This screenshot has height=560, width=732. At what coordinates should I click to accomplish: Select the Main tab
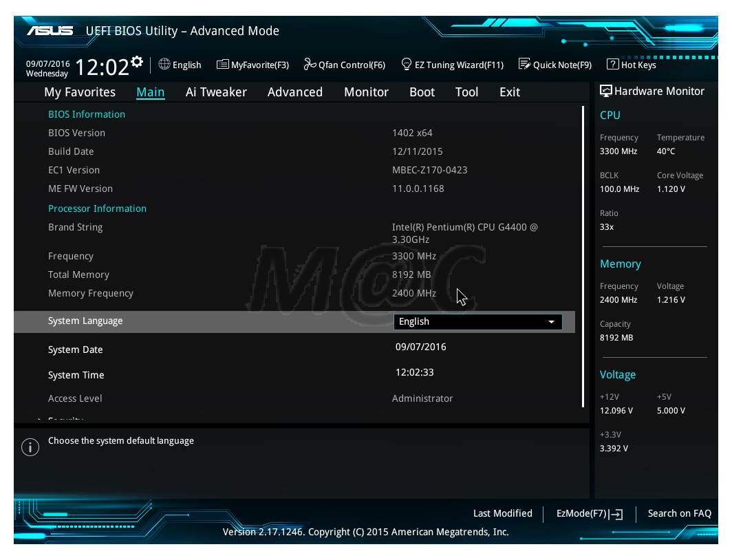point(150,92)
